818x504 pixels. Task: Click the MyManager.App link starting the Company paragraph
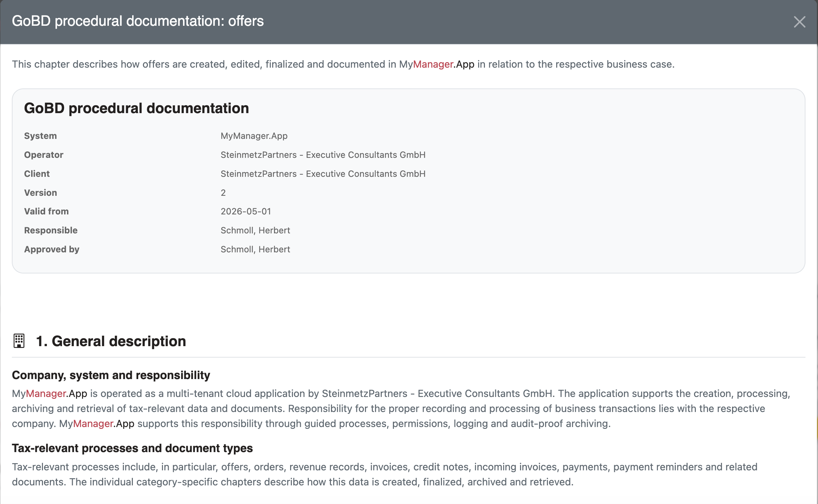49,393
